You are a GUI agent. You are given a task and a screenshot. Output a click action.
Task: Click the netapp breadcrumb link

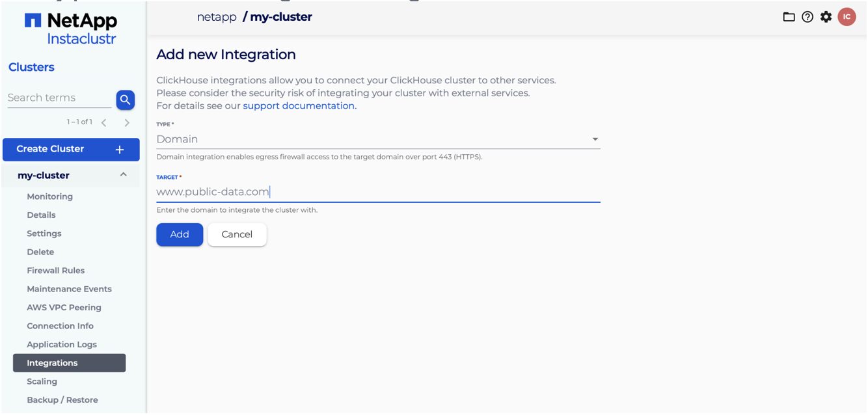click(217, 17)
